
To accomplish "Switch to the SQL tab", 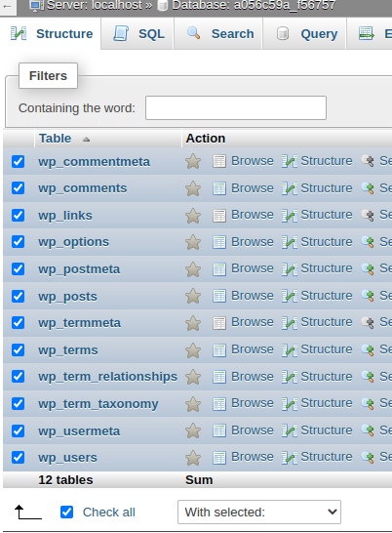I will tap(138, 33).
